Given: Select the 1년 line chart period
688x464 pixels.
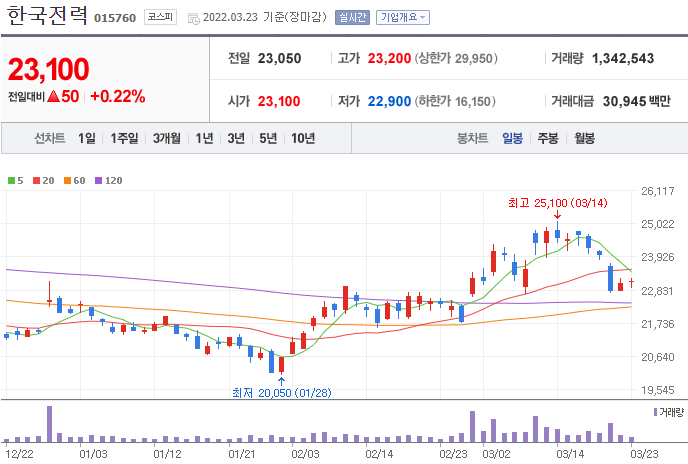Looking at the screenshot, I should pos(204,138).
